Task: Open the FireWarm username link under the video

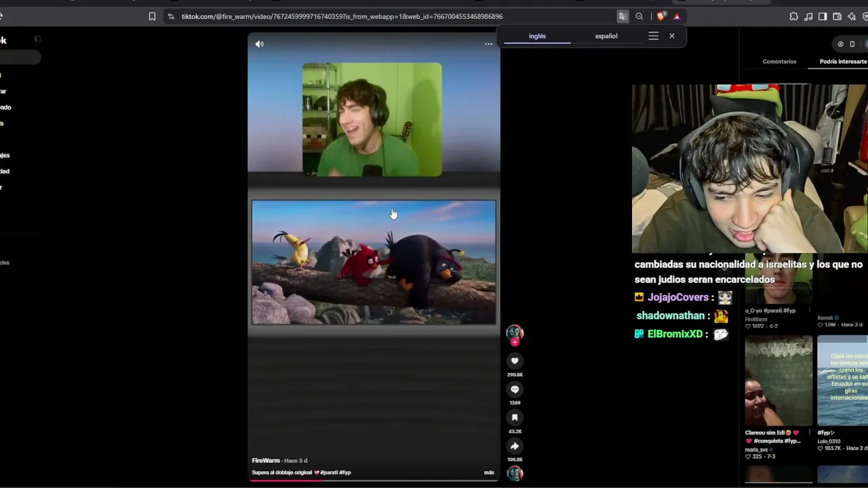Action: 266,461
